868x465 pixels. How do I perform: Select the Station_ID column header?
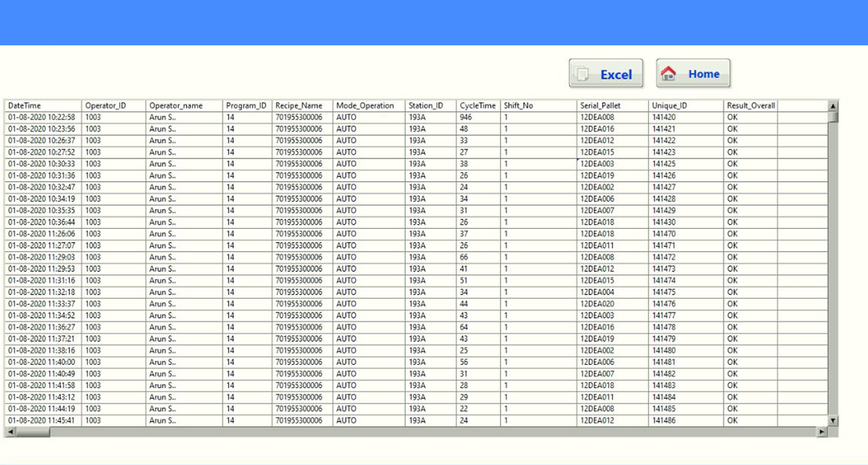[x=430, y=105]
